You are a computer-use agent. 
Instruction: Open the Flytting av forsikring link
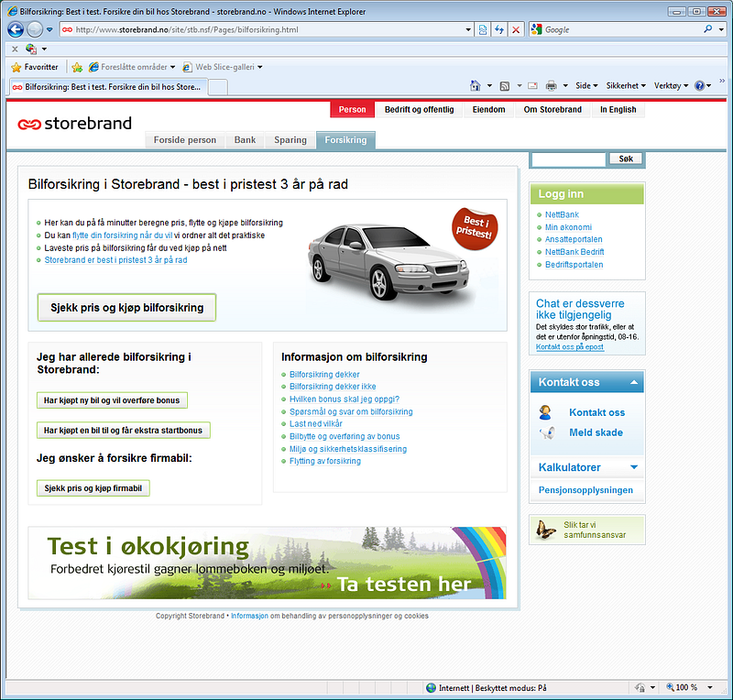pyautogui.click(x=325, y=461)
